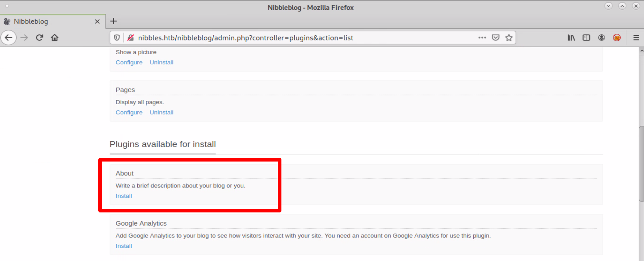This screenshot has width=644, height=261.
Task: Click the URL address bar field
Action: coord(303,38)
